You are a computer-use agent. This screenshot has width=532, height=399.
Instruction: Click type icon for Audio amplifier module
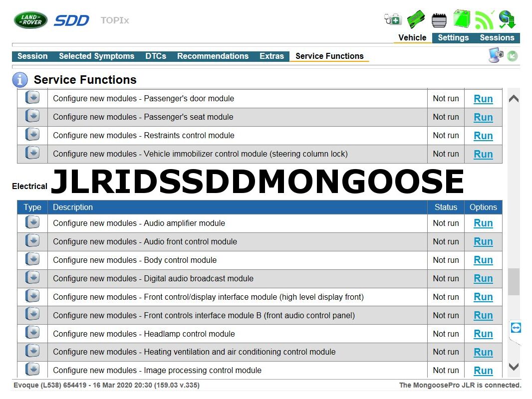[x=32, y=222]
